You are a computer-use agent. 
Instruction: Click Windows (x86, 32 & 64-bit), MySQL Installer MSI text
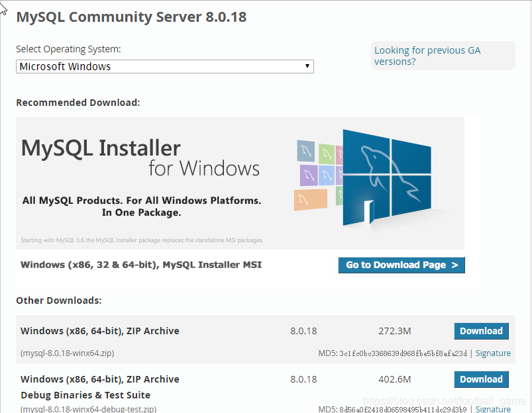[141, 265]
